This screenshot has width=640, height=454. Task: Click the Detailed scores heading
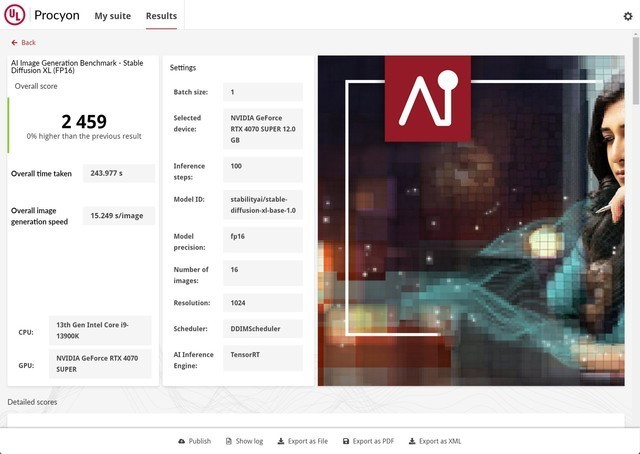[32, 402]
